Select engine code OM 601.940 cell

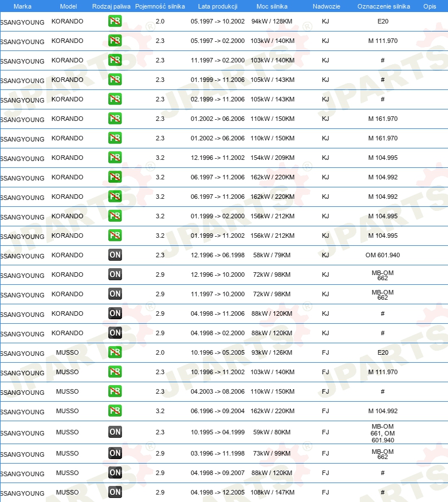383,255
